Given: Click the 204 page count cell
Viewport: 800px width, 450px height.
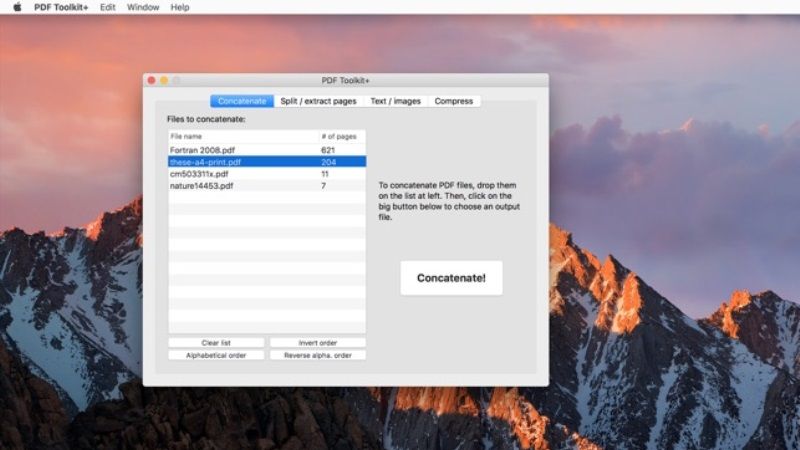Looking at the screenshot, I should 329,162.
